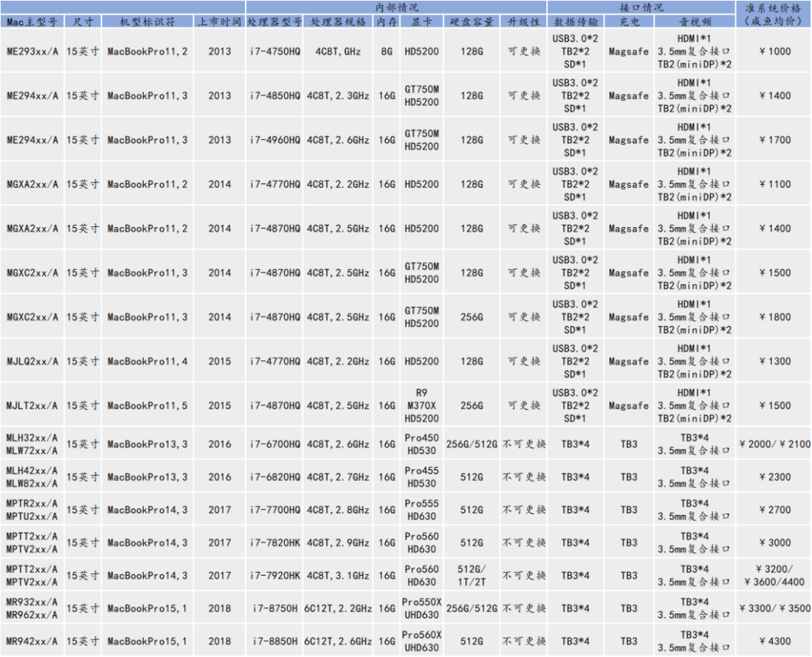Select the R9 M370X HD5200 graphics cell

coord(422,405)
